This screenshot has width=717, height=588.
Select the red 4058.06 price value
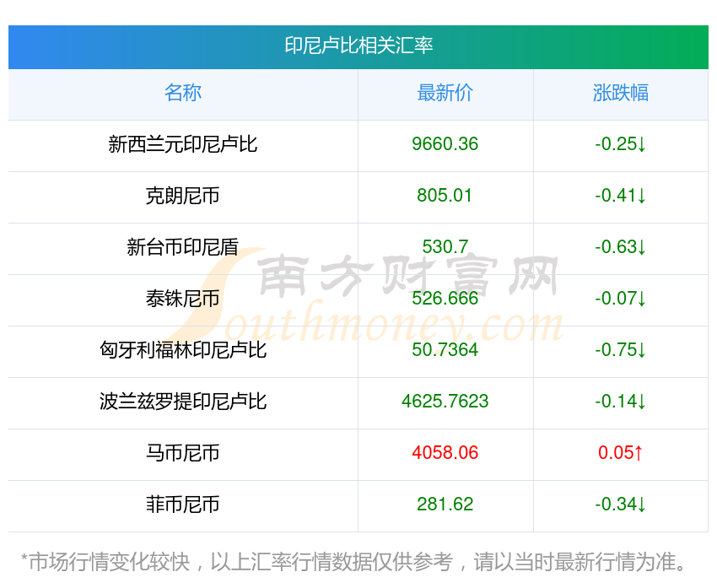[x=445, y=453]
